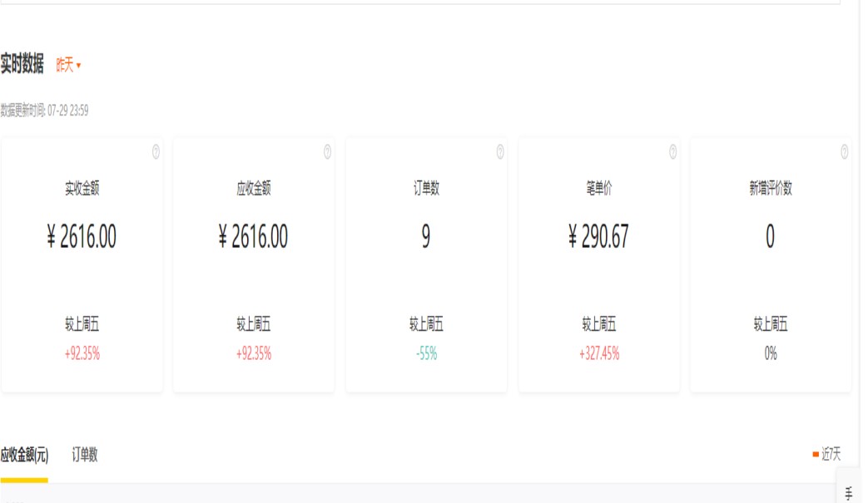868x503 pixels.
Task: Open the help tooltip for 订单数 card
Action: click(x=500, y=151)
